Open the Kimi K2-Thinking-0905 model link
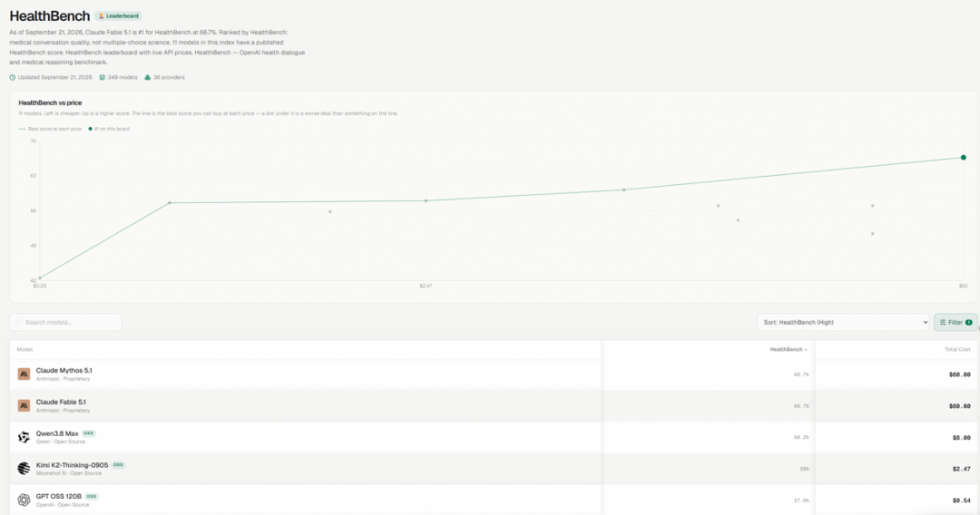The width and height of the screenshot is (980, 515). tap(72, 465)
